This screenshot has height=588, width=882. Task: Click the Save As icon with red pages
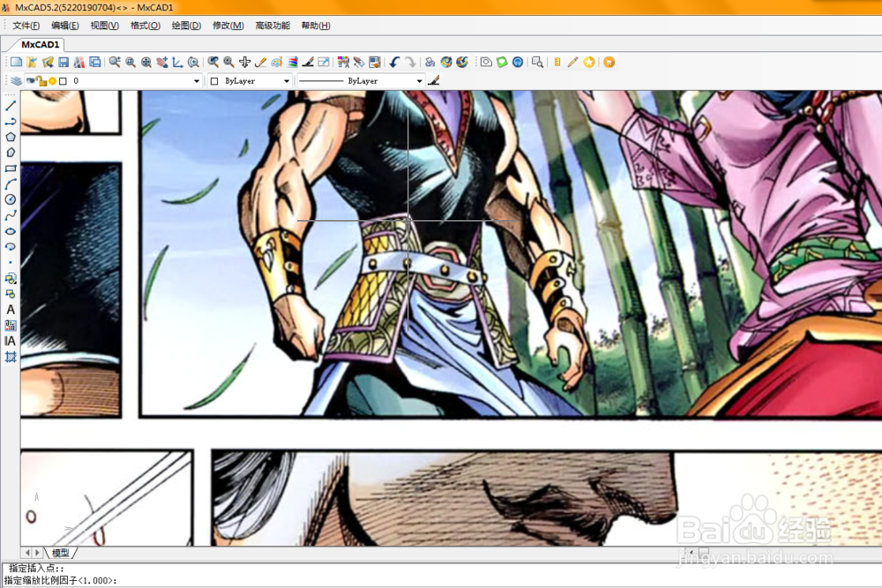(x=78, y=63)
